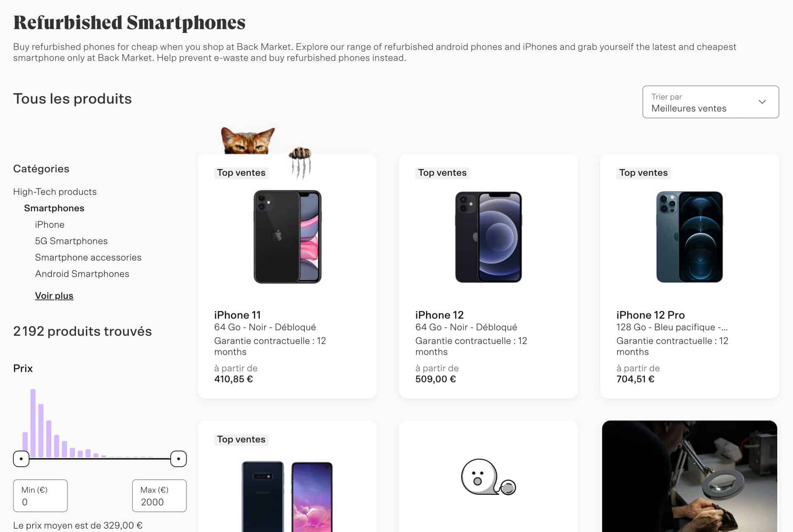Focus the Min (€) price field

pos(40,496)
